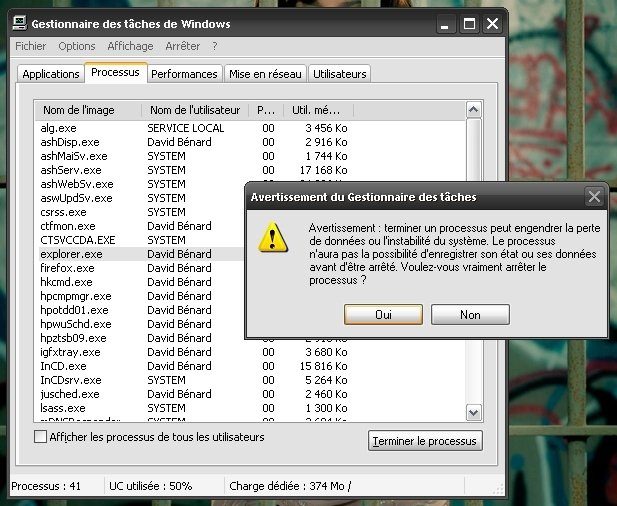Select the ashServ.exe process
Screen dimensions: 617x506
71,170
